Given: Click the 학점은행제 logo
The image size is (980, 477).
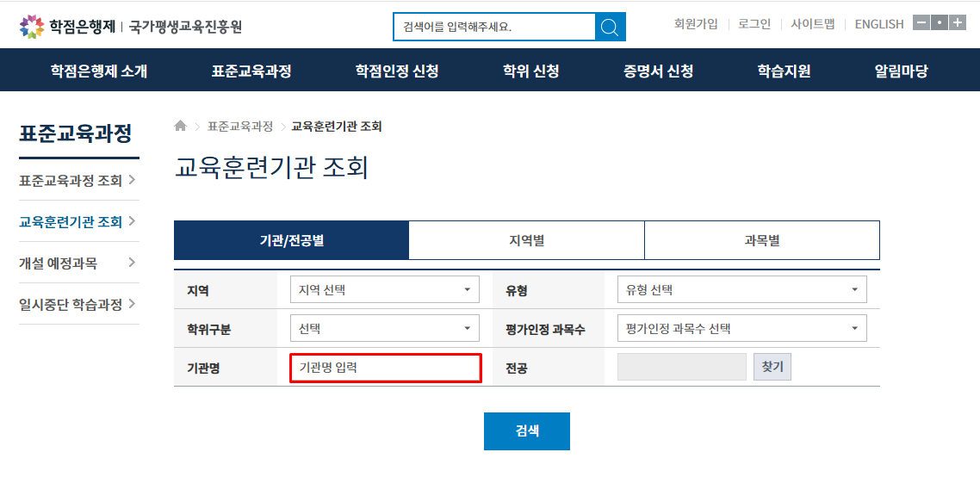Looking at the screenshot, I should 67,26.
